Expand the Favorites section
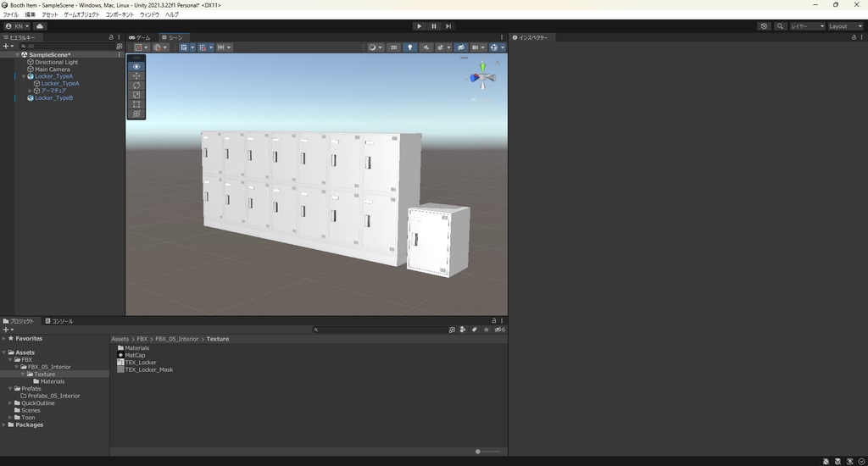Screen dimensions: 868x466 4,338
